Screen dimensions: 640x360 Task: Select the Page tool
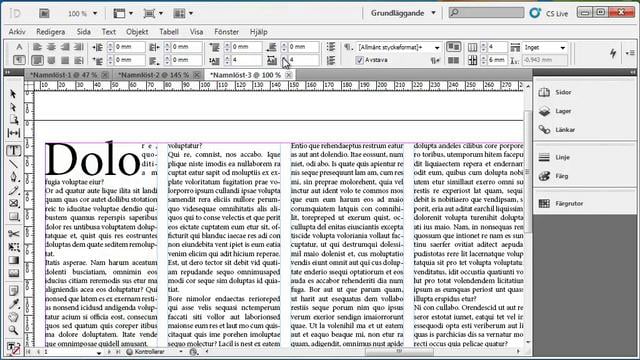click(x=13, y=120)
